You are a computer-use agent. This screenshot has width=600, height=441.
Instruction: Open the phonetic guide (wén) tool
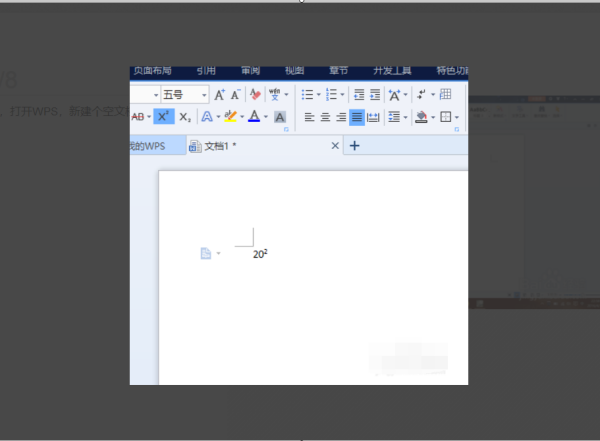(x=274, y=94)
